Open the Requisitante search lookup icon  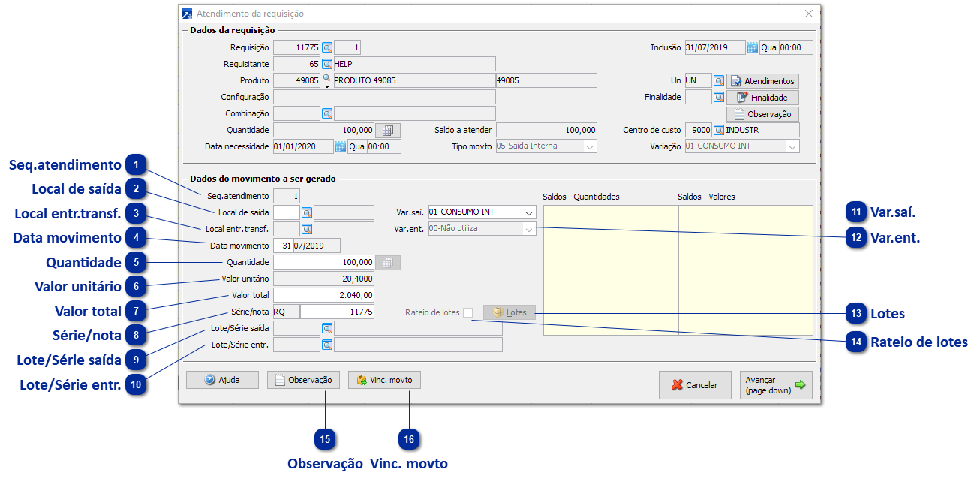327,64
